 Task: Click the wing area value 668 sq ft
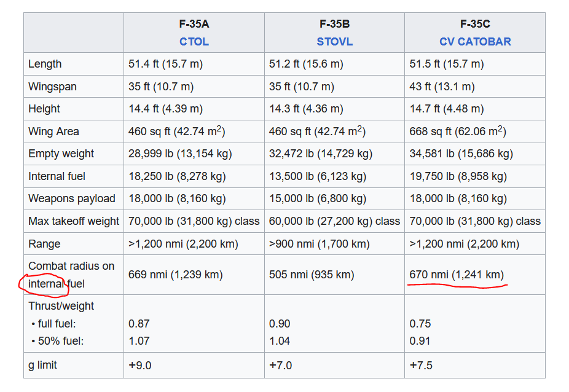tap(458, 131)
